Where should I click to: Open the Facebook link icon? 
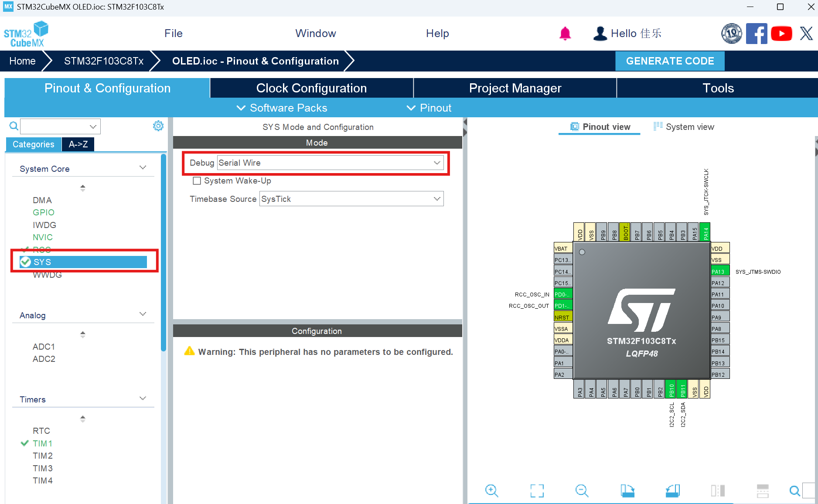tap(757, 34)
